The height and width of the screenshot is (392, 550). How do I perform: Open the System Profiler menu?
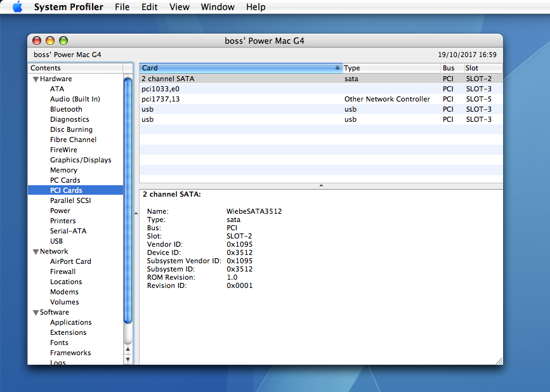click(x=69, y=7)
